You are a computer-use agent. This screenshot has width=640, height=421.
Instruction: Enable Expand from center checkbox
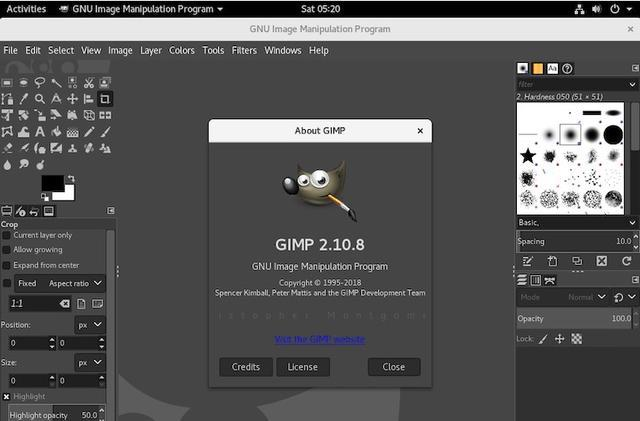[x=6, y=265]
